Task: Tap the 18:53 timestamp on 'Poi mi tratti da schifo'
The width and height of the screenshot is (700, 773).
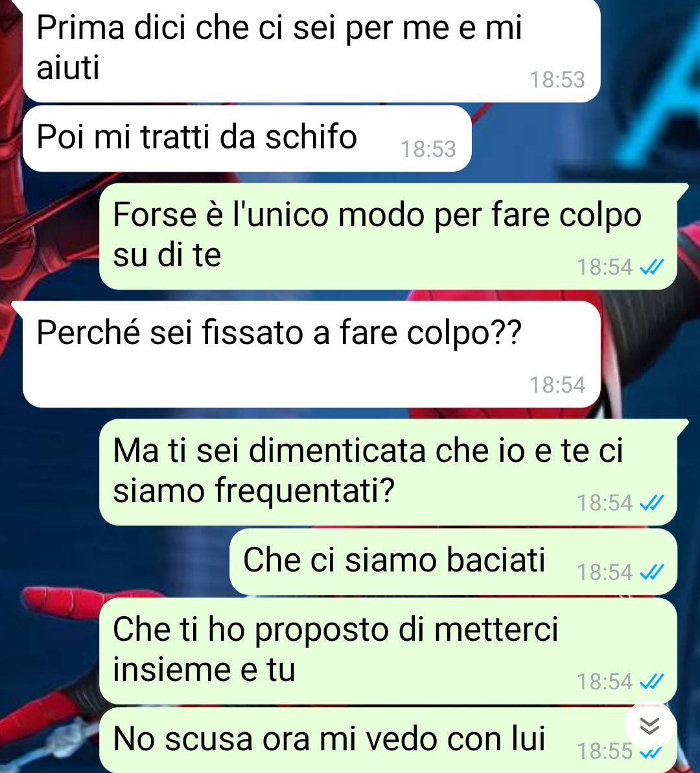Action: (x=428, y=149)
